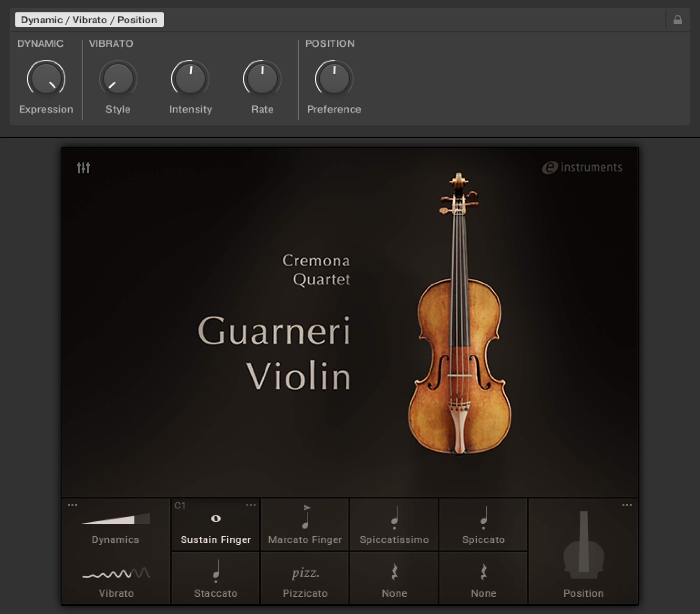Click the Intensity knob label
Viewport: 700px width, 614px height.
point(191,109)
